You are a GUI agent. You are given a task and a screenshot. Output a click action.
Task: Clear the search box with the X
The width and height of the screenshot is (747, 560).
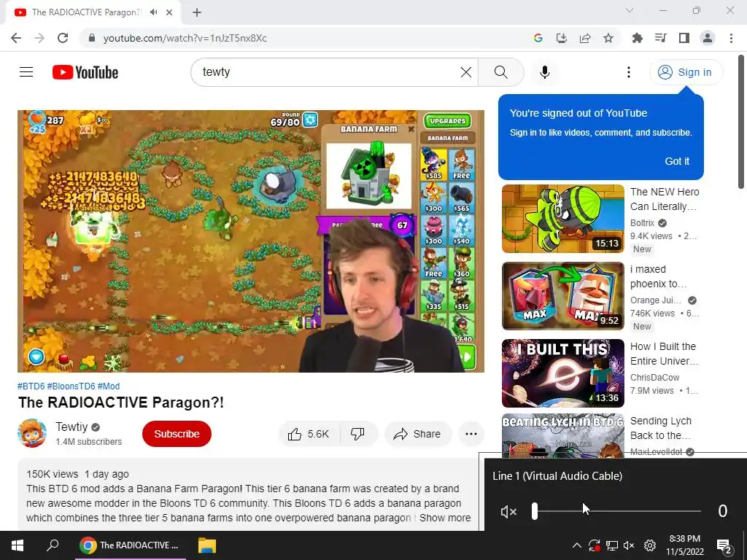466,72
